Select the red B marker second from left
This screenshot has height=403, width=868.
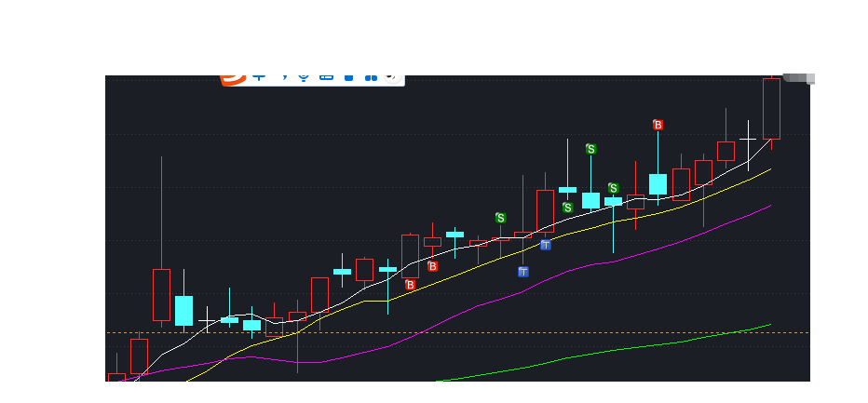point(433,266)
